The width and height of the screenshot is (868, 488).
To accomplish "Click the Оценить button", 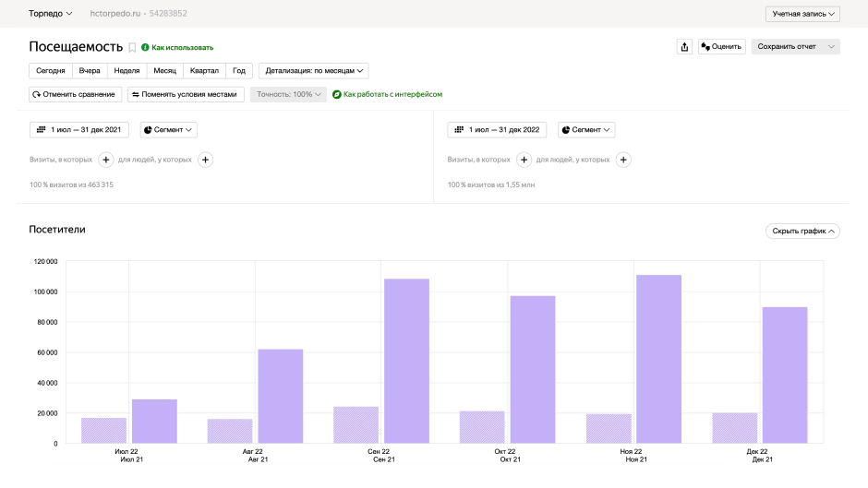I will (722, 47).
